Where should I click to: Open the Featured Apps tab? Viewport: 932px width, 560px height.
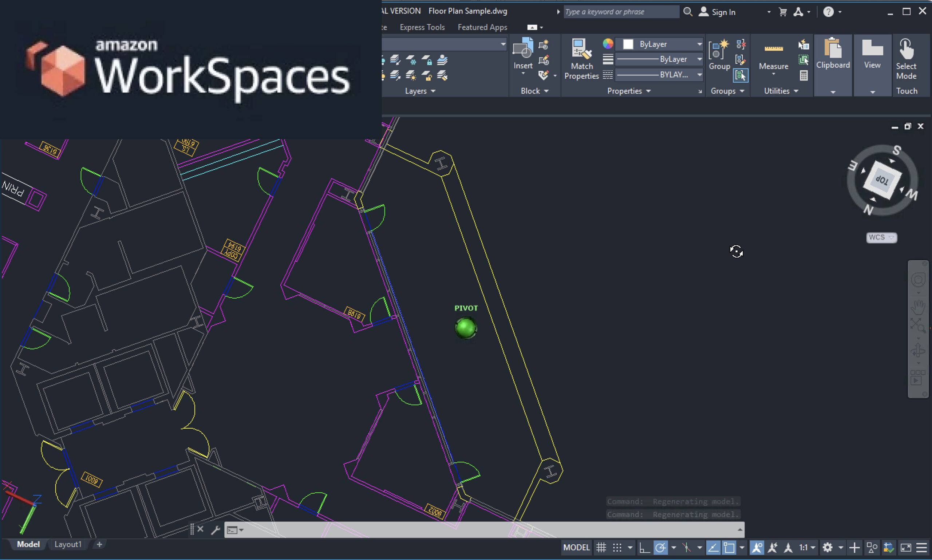482,27
